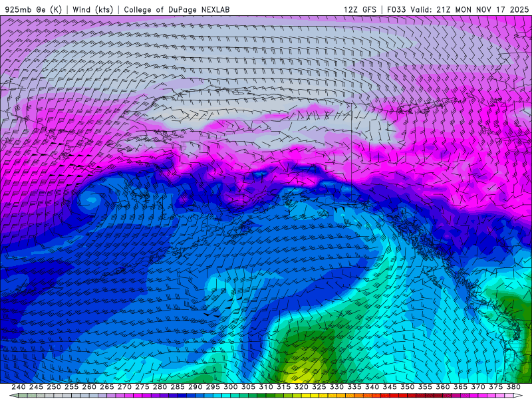
Task: Select the 255 legend value
Action: coord(72,387)
